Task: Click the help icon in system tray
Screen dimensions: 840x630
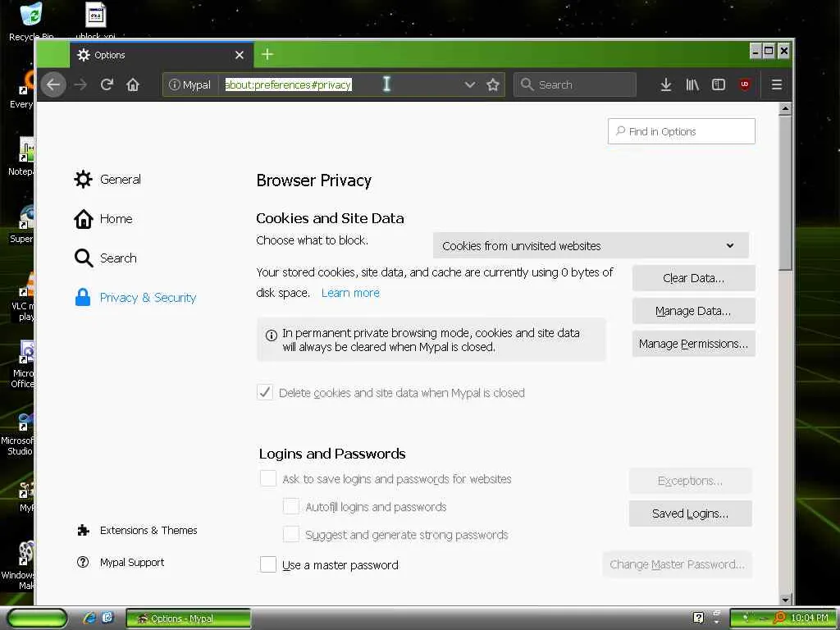Action: 698,619
